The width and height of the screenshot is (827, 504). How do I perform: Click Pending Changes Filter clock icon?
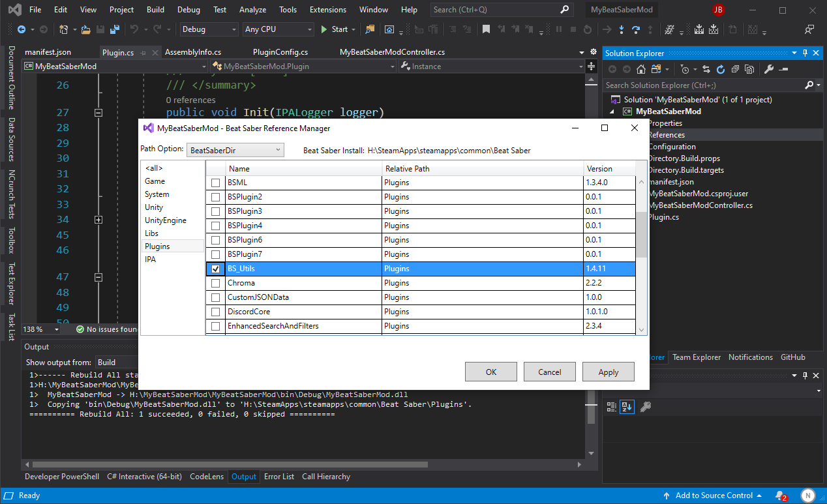(684, 69)
